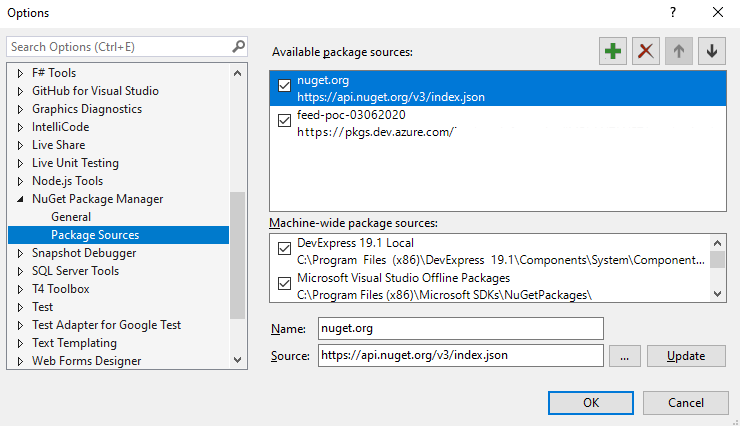Viewport: 740px width, 426px height.
Task: Select the Live Unit Testing tree item
Action: click(75, 163)
